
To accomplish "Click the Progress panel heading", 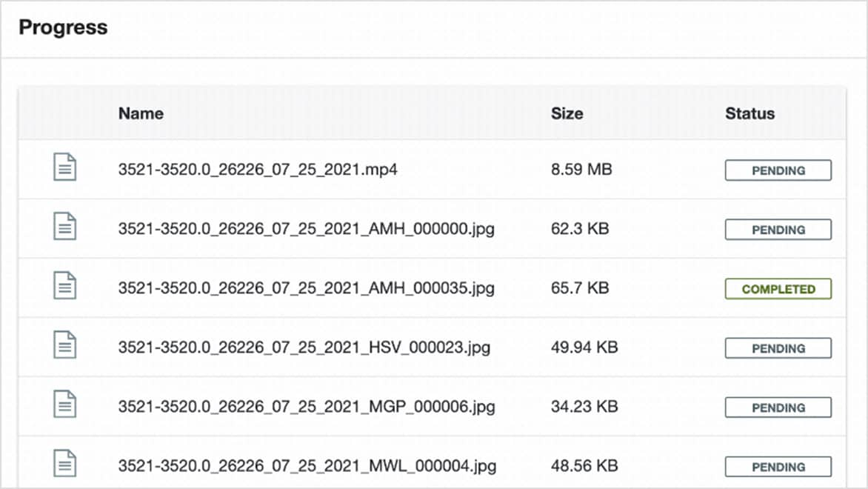I will point(63,27).
